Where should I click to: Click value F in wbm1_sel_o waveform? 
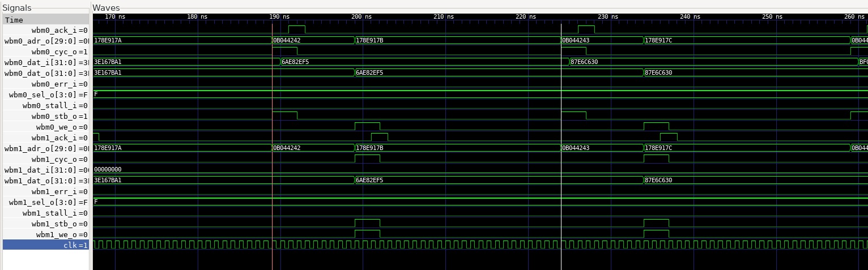(96, 202)
